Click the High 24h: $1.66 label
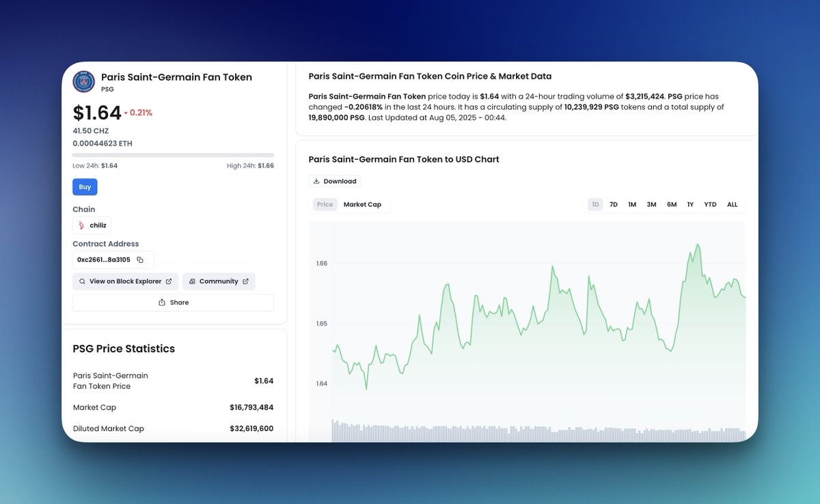The width and height of the screenshot is (820, 504). coord(250,166)
